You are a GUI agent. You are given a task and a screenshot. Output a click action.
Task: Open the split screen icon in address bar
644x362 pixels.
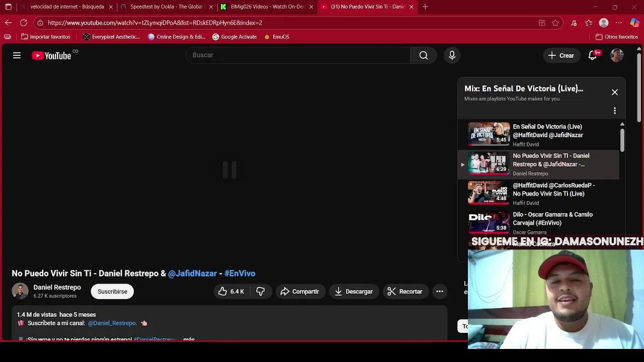click(x=542, y=23)
